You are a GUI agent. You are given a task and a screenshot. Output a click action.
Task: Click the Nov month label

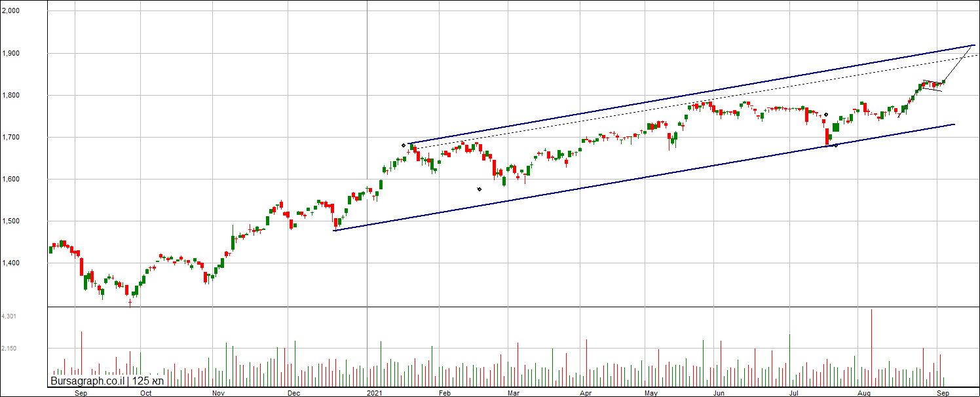tap(219, 393)
